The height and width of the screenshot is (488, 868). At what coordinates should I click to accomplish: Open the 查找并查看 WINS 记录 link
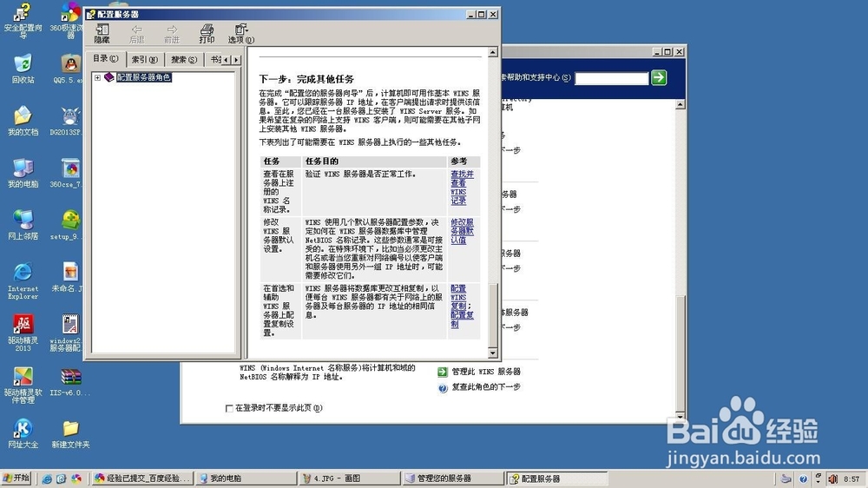[x=462, y=188]
